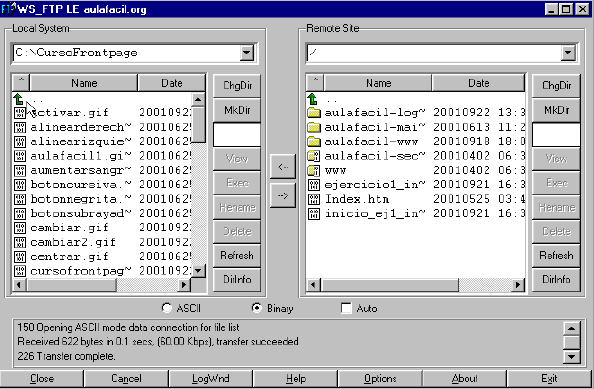Click the remote list horizontal scroll left arrow
Viewport: 594px width, 389px height.
pyautogui.click(x=313, y=284)
